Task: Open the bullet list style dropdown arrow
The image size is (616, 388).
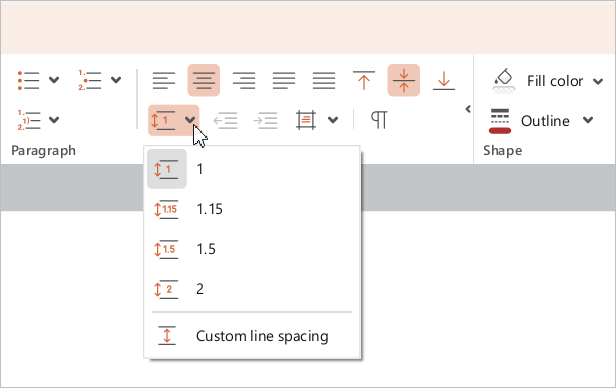Action: [54, 80]
